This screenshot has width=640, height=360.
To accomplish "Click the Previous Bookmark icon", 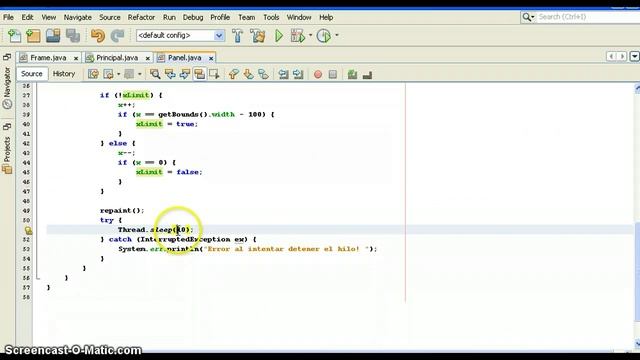I will 233,74.
